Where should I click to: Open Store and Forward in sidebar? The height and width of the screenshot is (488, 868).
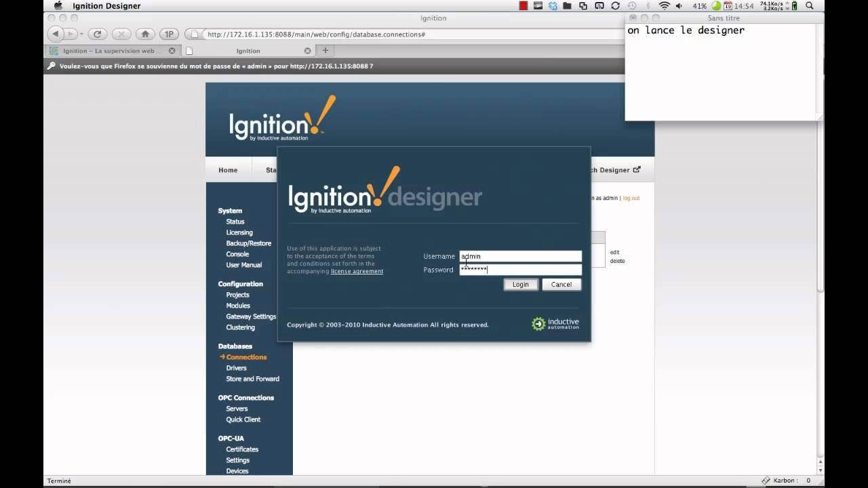click(x=253, y=379)
